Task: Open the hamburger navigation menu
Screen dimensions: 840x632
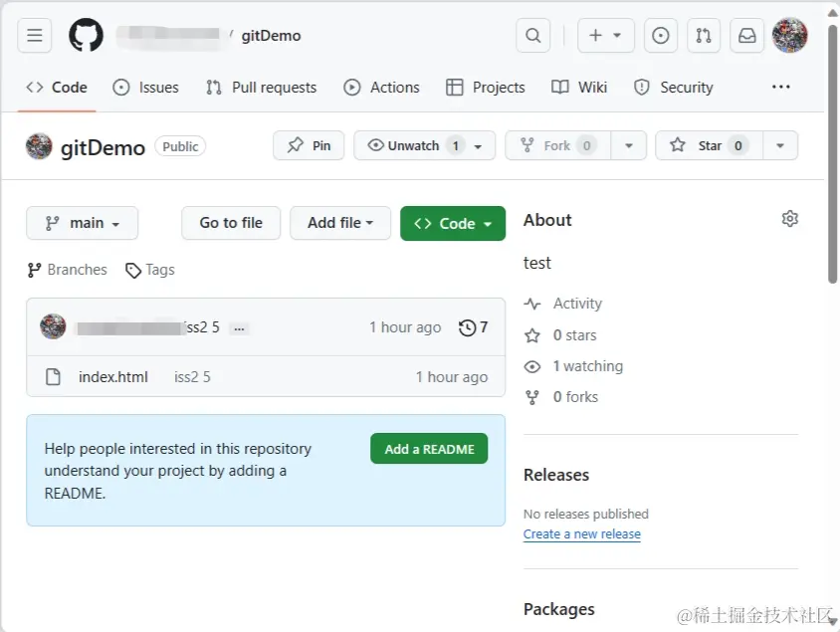Action: pyautogui.click(x=35, y=36)
